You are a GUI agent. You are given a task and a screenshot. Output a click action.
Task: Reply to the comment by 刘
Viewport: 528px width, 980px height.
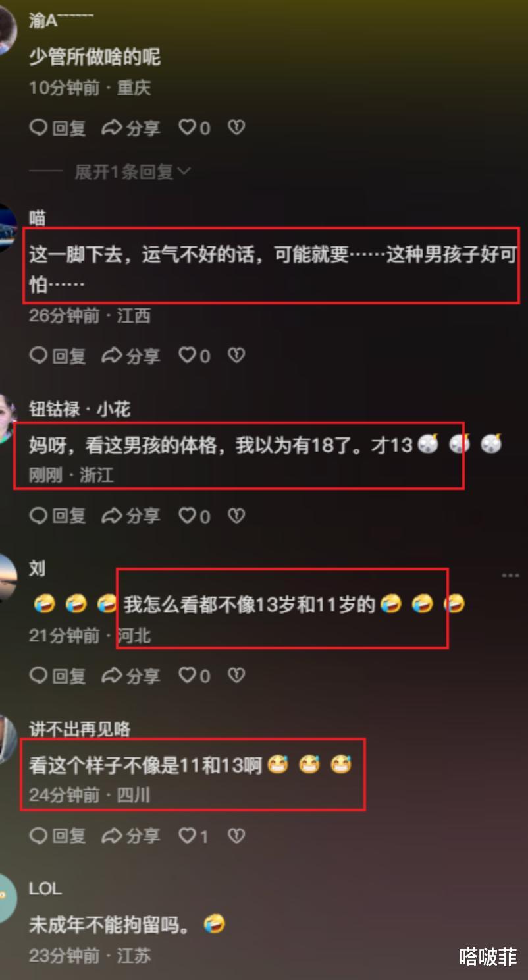(58, 676)
